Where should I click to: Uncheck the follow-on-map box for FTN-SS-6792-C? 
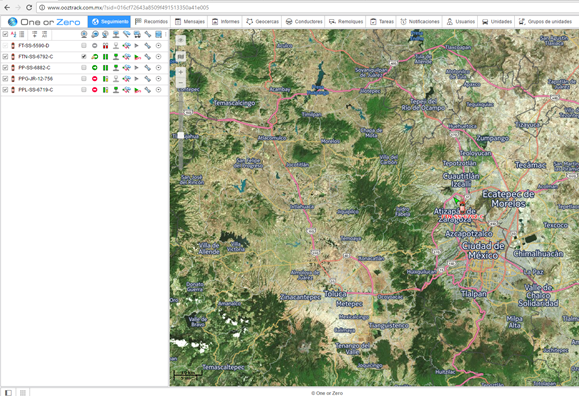tap(84, 57)
